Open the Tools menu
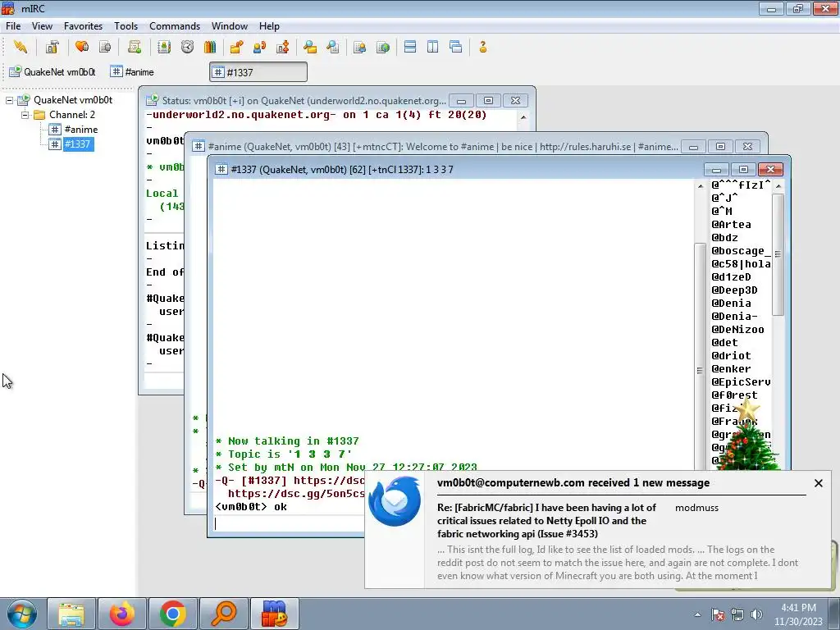The image size is (840, 630). click(126, 26)
